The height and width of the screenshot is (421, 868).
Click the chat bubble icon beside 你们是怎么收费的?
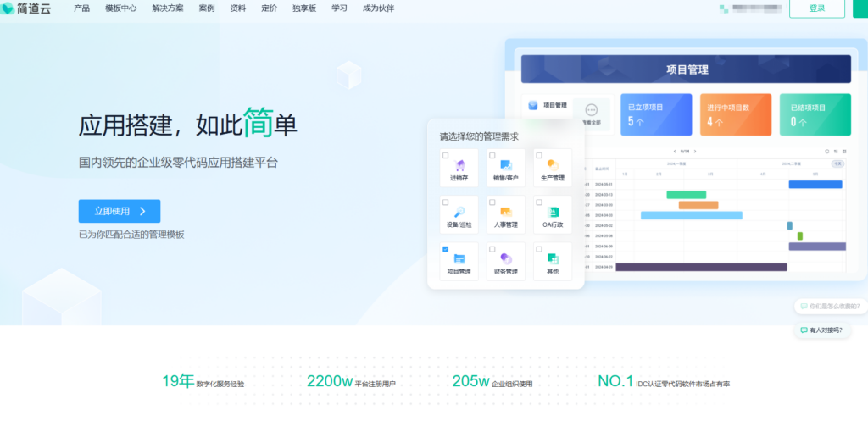point(804,306)
